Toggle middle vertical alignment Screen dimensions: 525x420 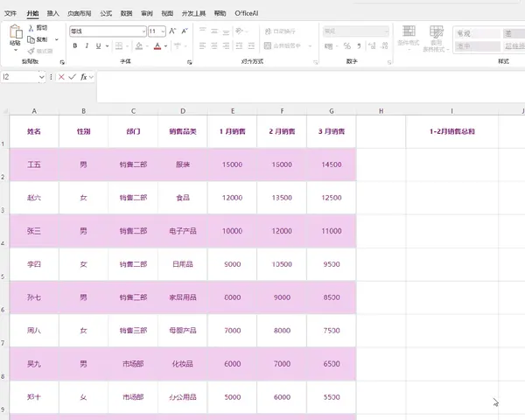214,31
